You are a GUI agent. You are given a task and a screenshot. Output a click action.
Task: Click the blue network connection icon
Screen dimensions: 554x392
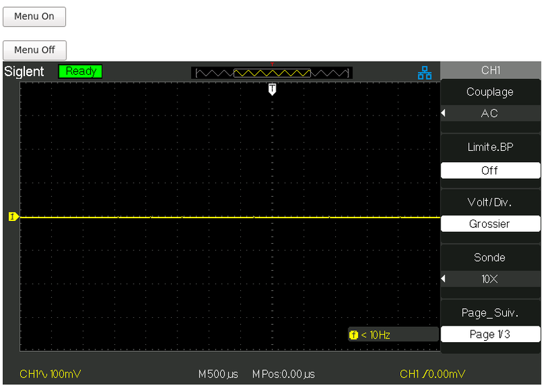(x=425, y=72)
